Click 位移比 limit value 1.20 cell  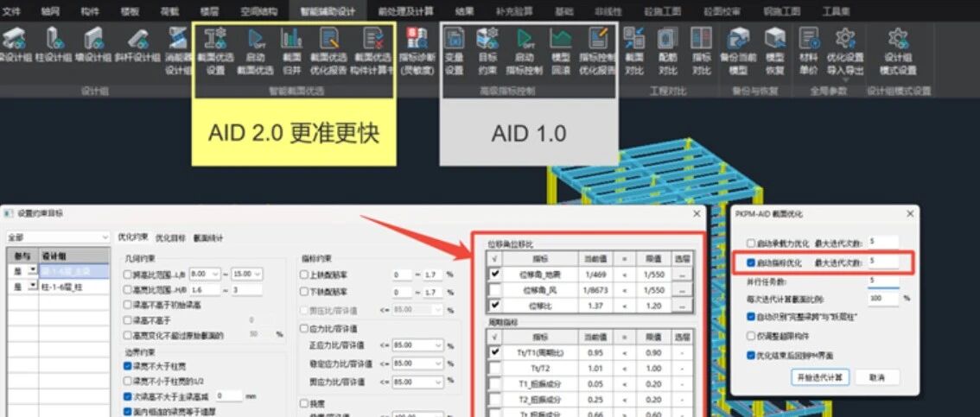(652, 306)
